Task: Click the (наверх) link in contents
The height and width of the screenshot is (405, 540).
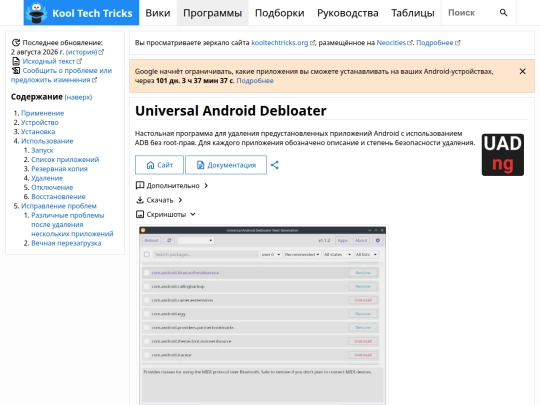Action: point(78,97)
